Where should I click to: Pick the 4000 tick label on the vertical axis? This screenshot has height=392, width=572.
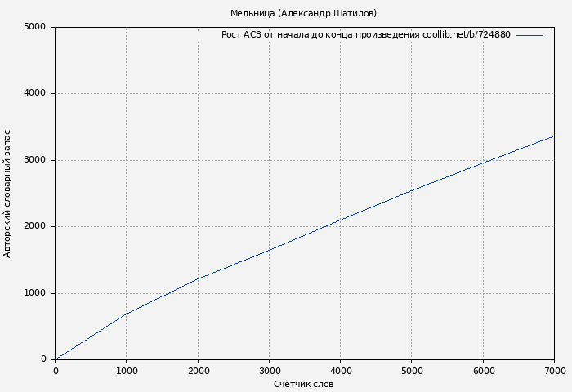[x=36, y=94]
